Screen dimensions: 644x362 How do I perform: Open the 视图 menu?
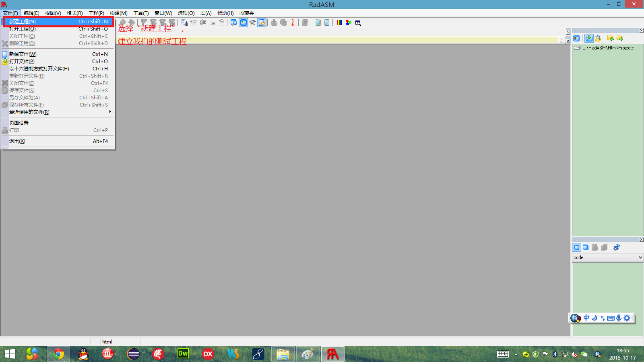click(53, 13)
